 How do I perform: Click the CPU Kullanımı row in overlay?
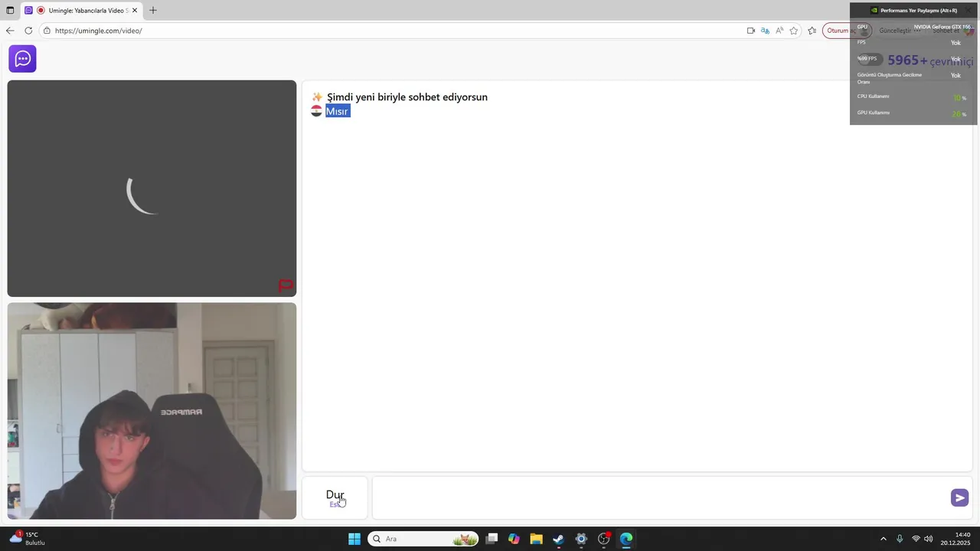point(913,96)
